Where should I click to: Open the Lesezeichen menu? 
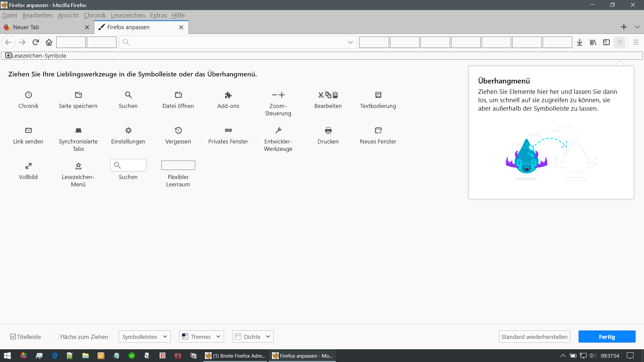point(127,15)
